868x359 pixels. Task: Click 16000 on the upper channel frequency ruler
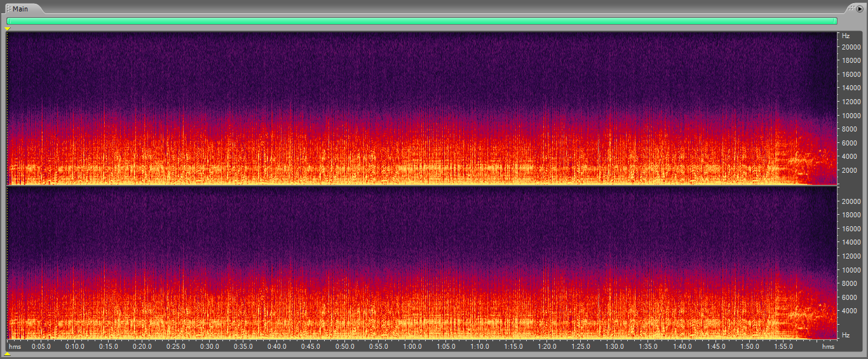coord(851,74)
